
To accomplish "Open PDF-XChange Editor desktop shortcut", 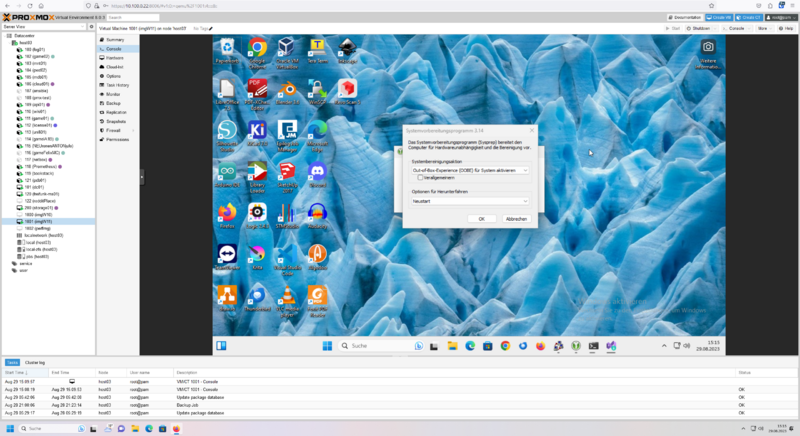I will tap(257, 95).
